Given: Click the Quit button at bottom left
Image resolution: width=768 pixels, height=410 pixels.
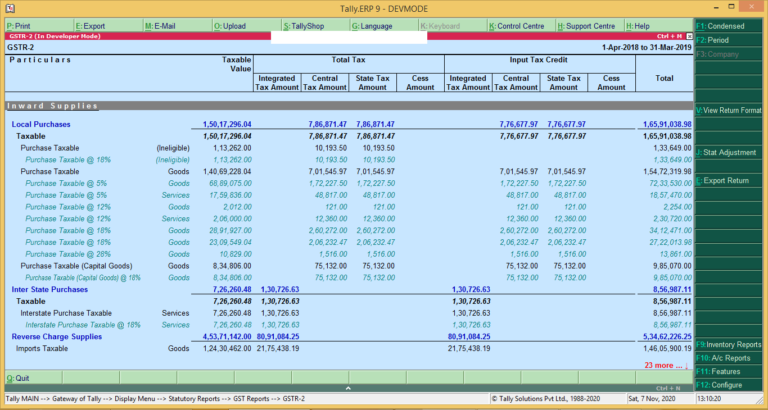Looking at the screenshot, I should pyautogui.click(x=20, y=378).
